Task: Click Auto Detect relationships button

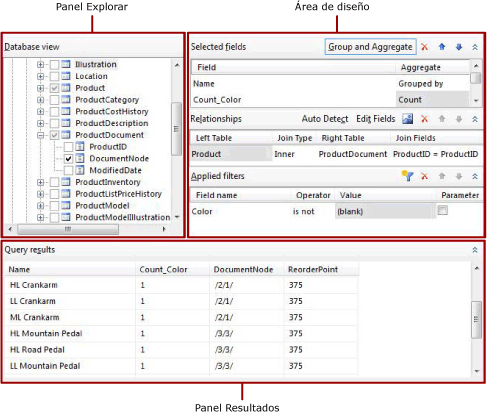Action: [x=325, y=119]
